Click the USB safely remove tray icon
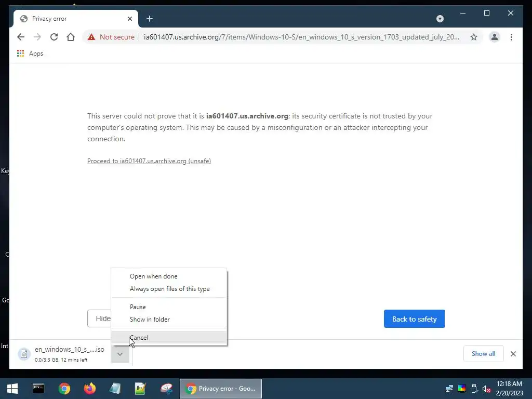 coord(474,389)
